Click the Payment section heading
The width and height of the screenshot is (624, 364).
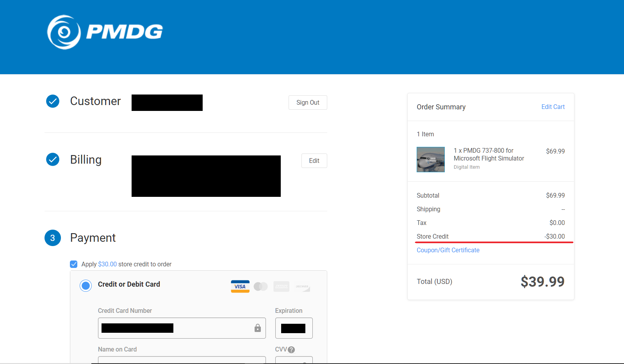point(93,238)
